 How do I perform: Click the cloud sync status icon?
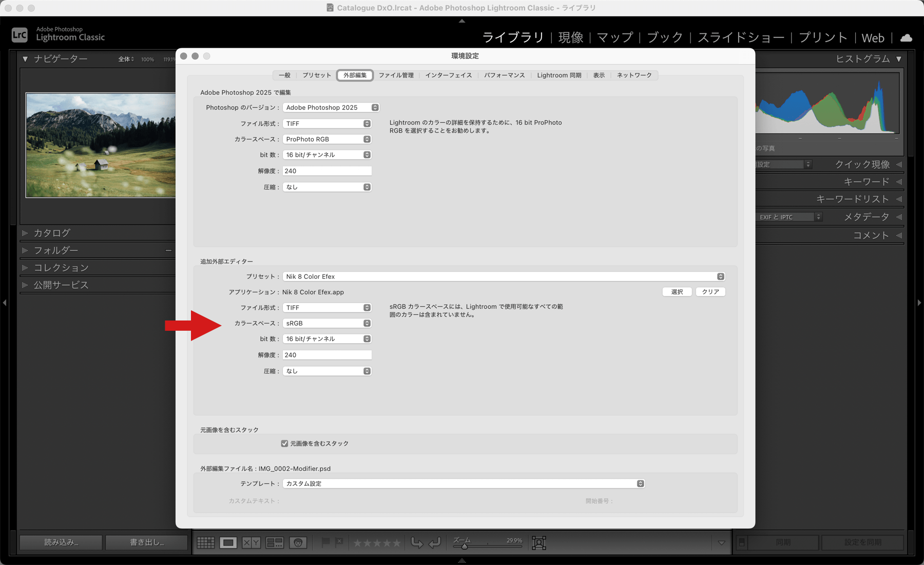point(907,37)
